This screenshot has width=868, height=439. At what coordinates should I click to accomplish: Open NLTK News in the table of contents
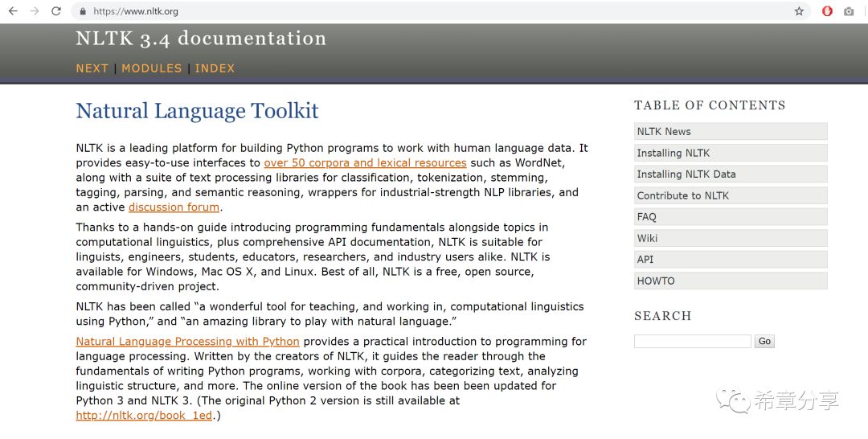click(x=731, y=131)
